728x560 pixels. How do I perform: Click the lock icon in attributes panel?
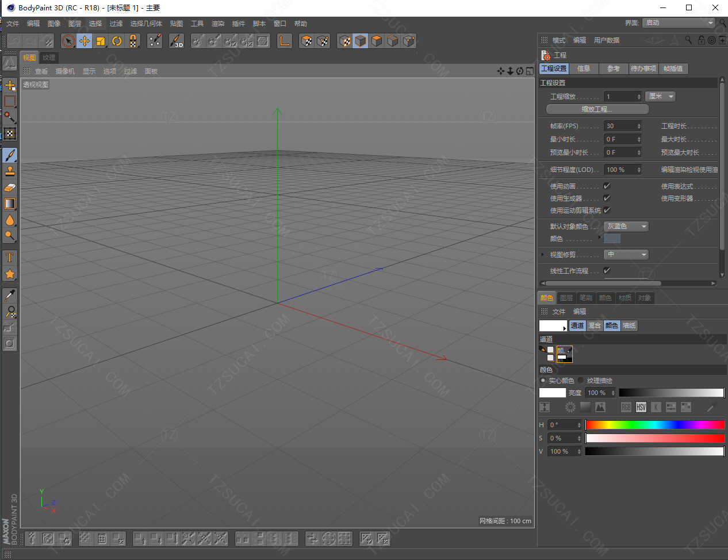point(701,40)
